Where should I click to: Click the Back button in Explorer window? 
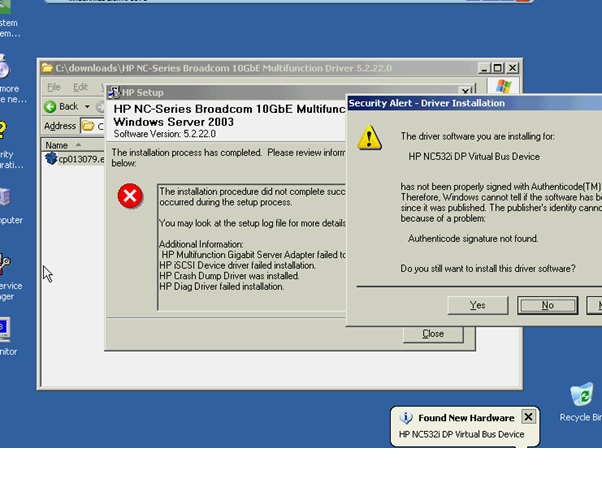[x=61, y=106]
